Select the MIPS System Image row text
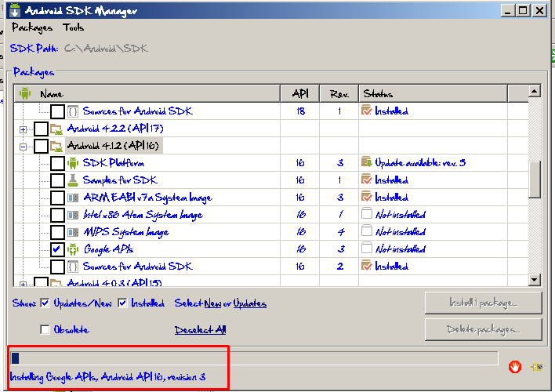 [126, 232]
